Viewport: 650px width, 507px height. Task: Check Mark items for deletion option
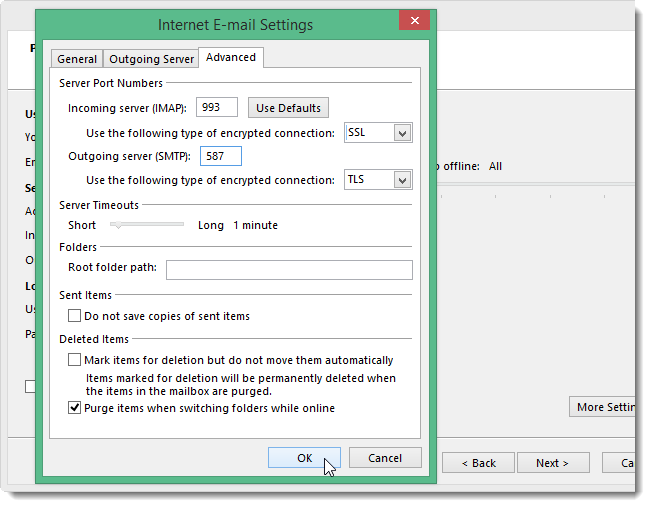coord(75,360)
